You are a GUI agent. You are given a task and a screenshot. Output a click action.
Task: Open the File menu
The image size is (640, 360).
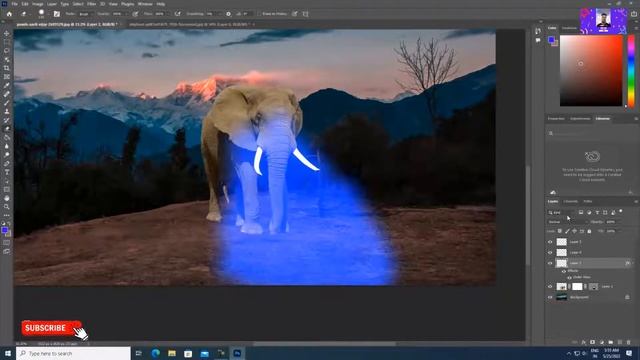[14, 4]
